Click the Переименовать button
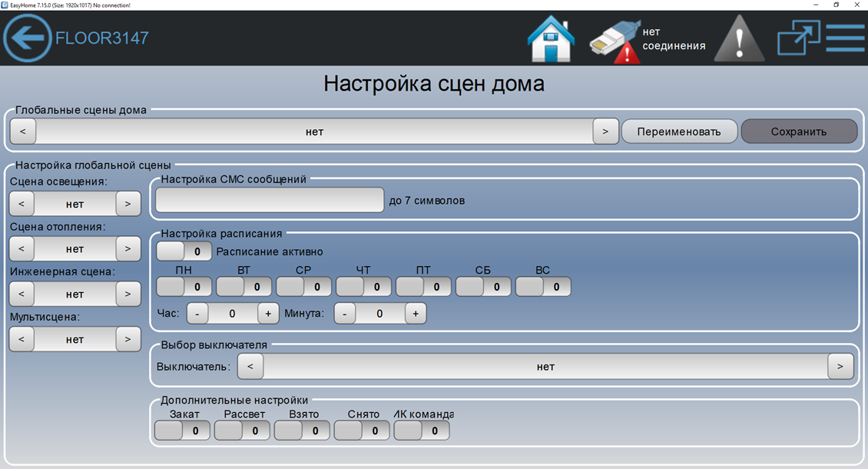Viewport: 868px width, 469px height. 679,131
